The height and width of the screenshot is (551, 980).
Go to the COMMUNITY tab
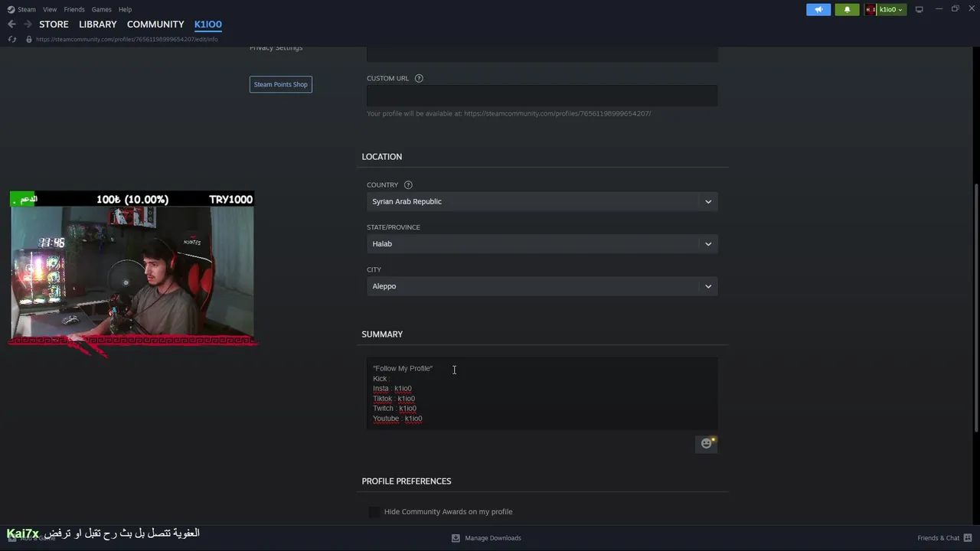point(155,24)
